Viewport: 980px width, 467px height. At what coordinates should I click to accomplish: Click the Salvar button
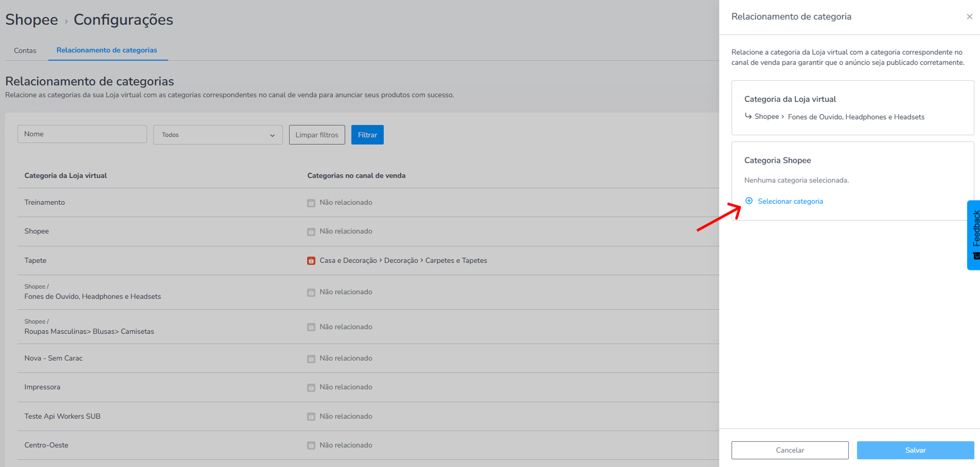[x=916, y=450]
